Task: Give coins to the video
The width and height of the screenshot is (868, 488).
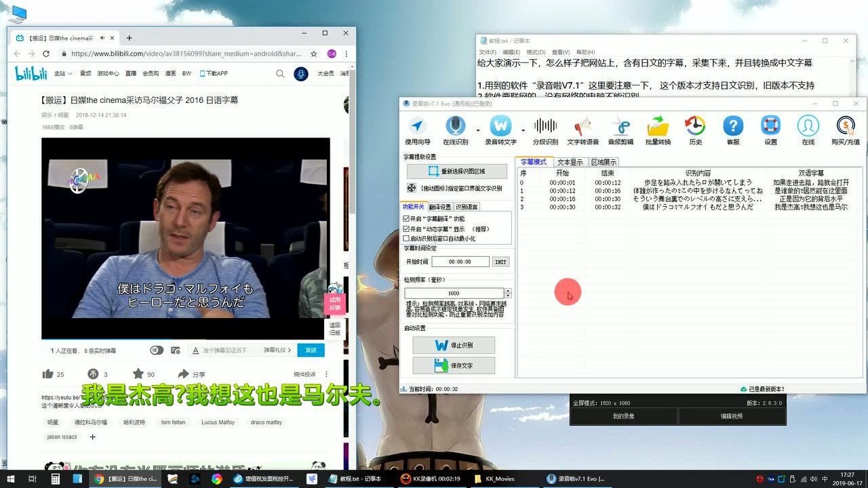Action: 93,374
